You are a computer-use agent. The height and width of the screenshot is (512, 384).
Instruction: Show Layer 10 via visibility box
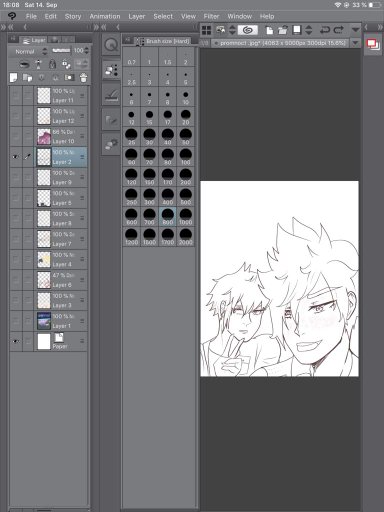16,136
